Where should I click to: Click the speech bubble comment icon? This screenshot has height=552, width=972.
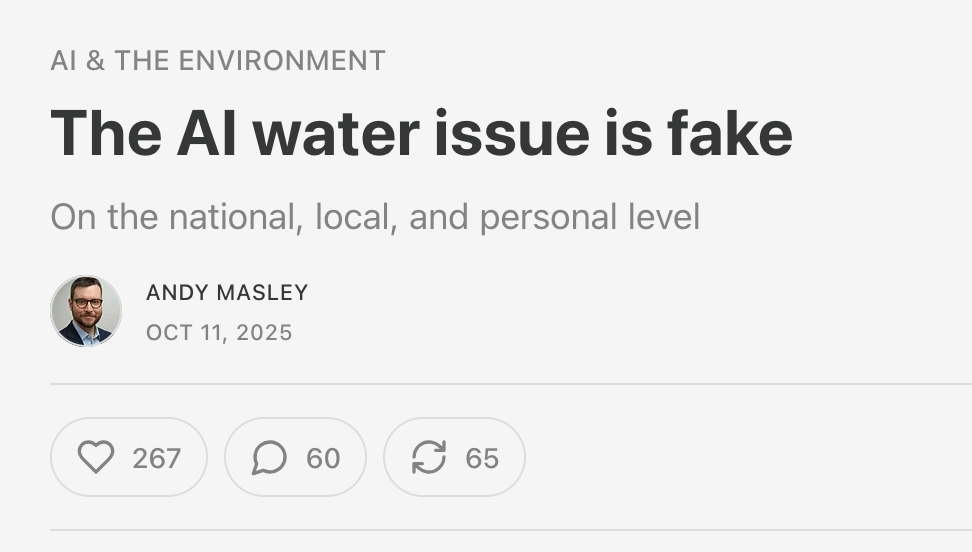(269, 458)
